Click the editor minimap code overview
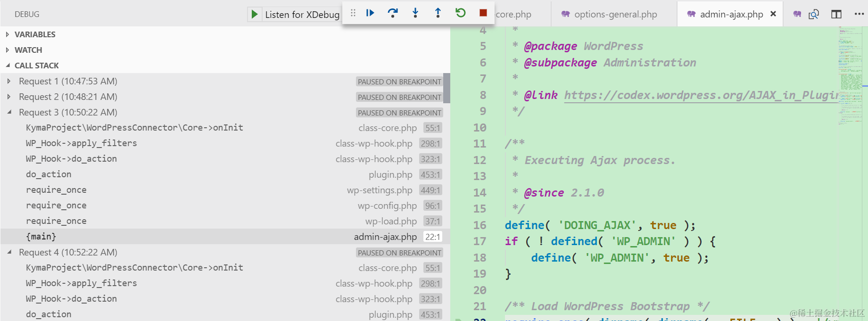The width and height of the screenshot is (868, 321). [x=850, y=75]
